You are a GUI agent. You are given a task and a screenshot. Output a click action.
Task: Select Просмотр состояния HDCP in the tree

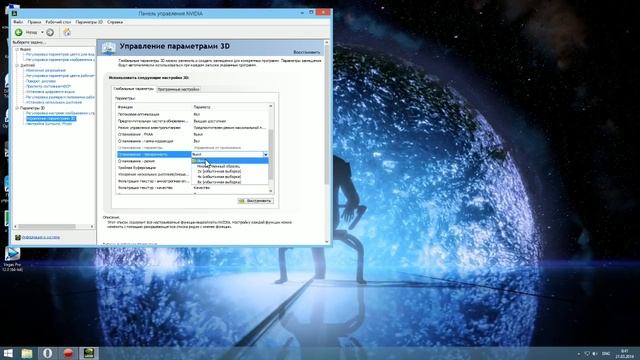click(x=48, y=86)
